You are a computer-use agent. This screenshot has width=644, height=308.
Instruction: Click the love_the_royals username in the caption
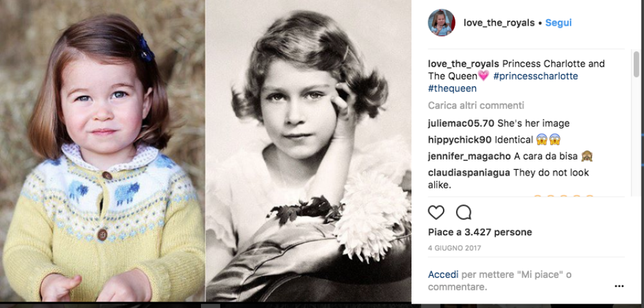pos(464,64)
